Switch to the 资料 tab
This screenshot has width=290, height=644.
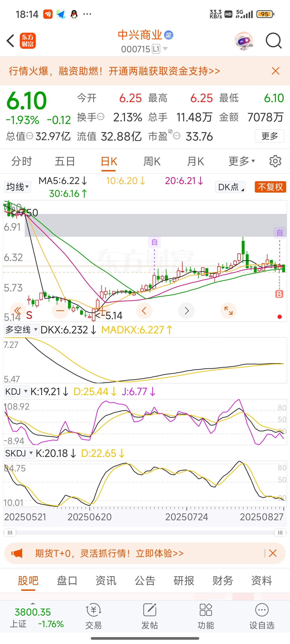tap(262, 581)
